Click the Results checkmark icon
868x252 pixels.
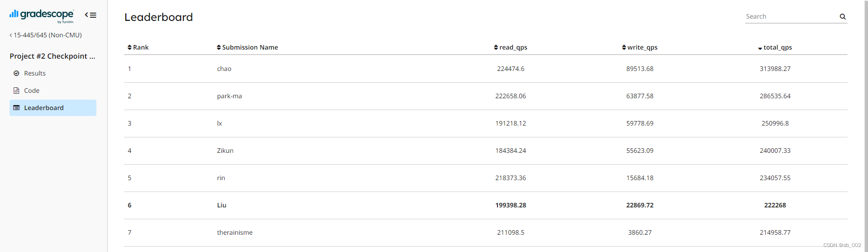pyautogui.click(x=16, y=73)
